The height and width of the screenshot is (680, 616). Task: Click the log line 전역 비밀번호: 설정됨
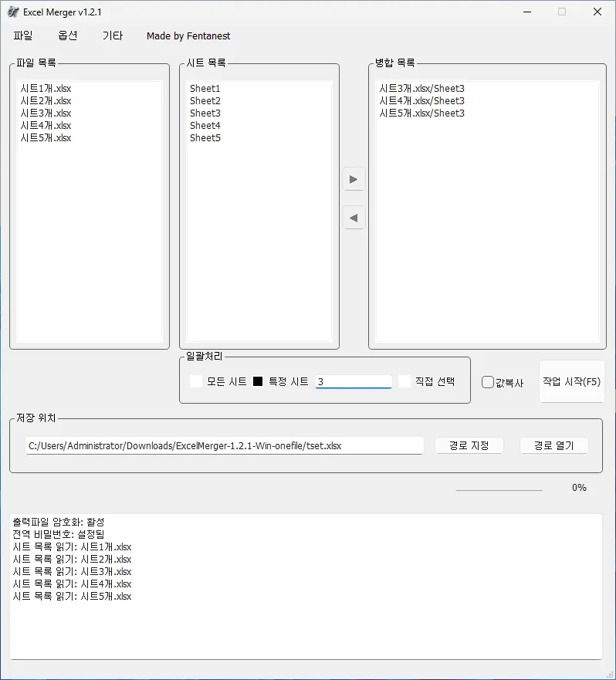59,534
